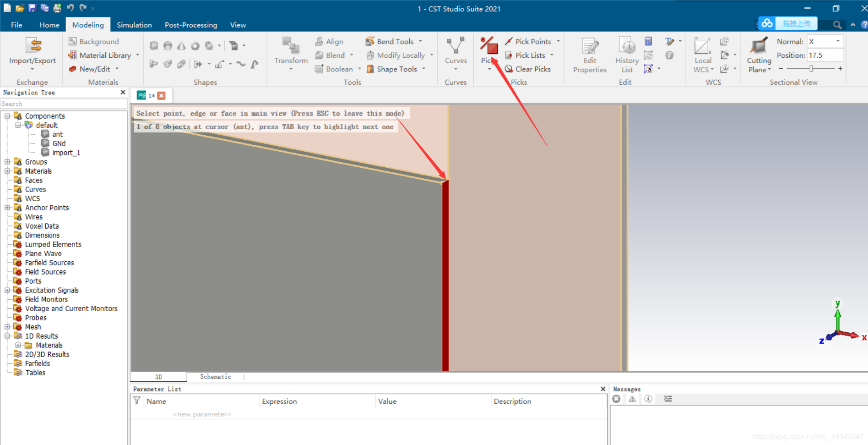Open the Material Library dropdown arrow
Screen dimensions: 868x445
pyautogui.click(x=137, y=55)
